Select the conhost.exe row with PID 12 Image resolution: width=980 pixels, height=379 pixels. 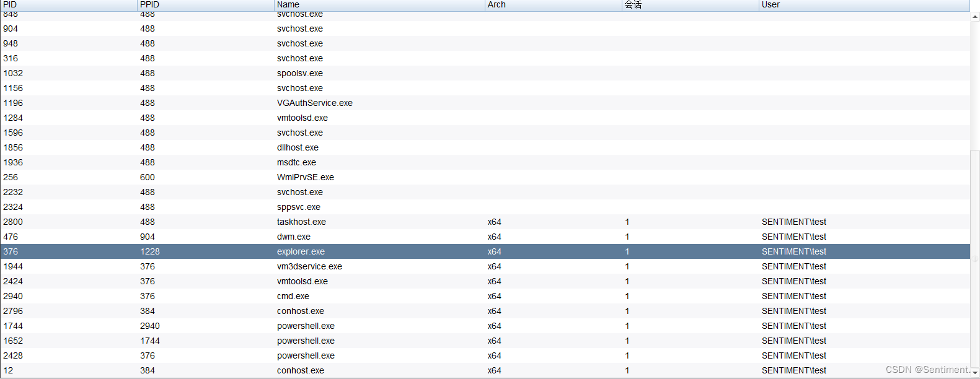coord(485,370)
